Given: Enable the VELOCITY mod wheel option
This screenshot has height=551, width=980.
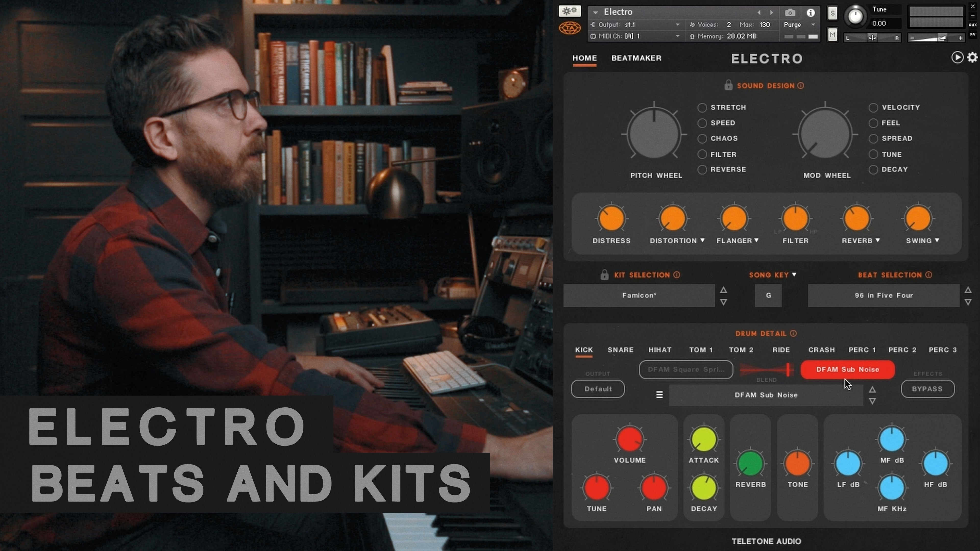Looking at the screenshot, I should [873, 108].
